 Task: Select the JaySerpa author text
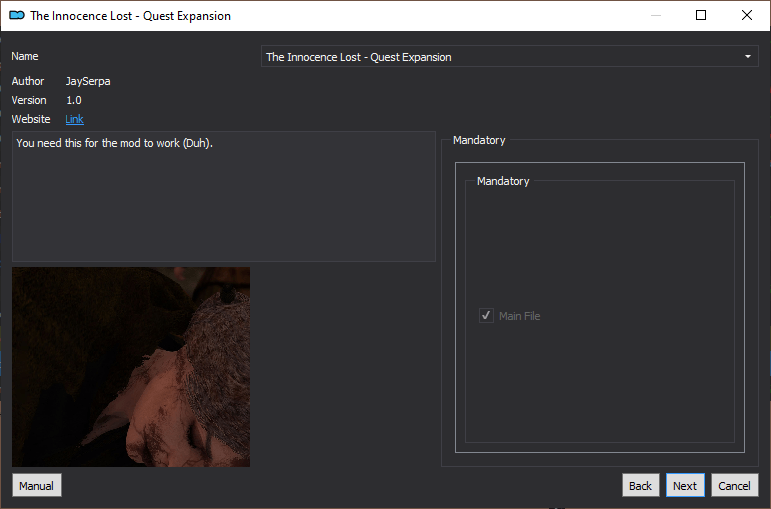(x=88, y=81)
